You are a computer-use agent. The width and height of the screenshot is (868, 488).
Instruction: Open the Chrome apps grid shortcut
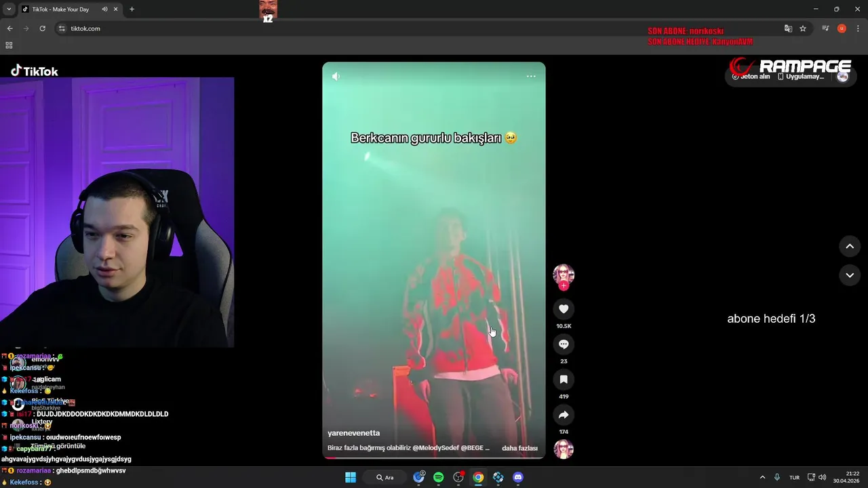9,45
